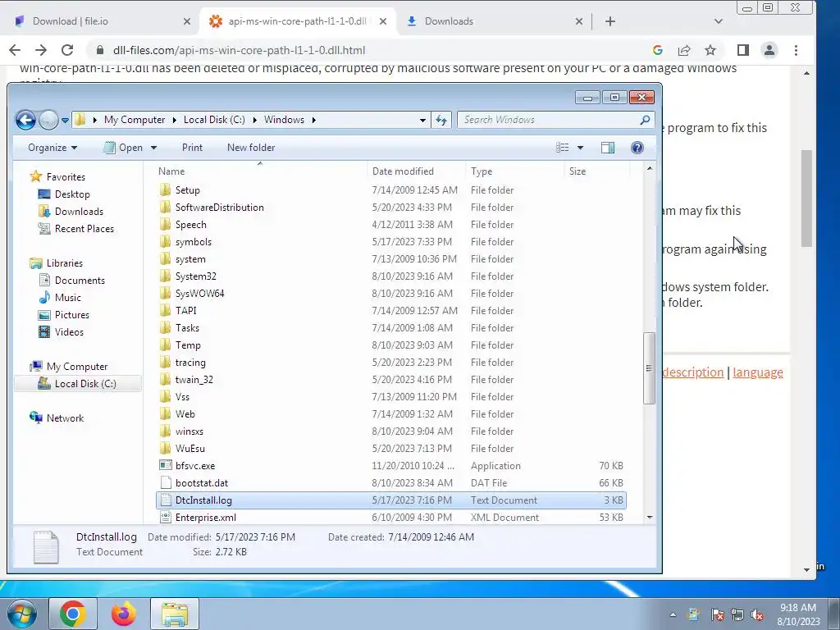Click the refresh button beside address bar

(441, 120)
